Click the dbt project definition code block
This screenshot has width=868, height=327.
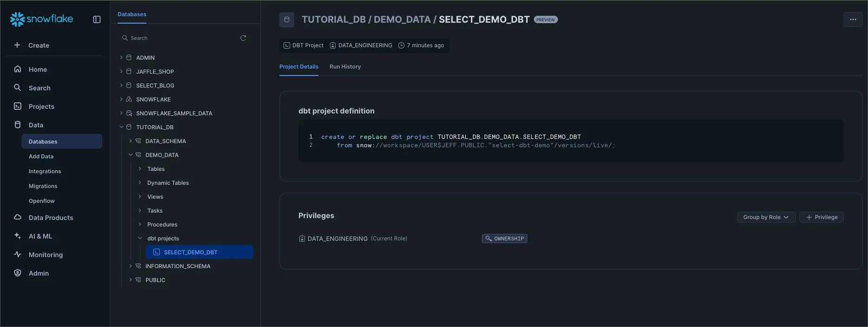point(570,141)
